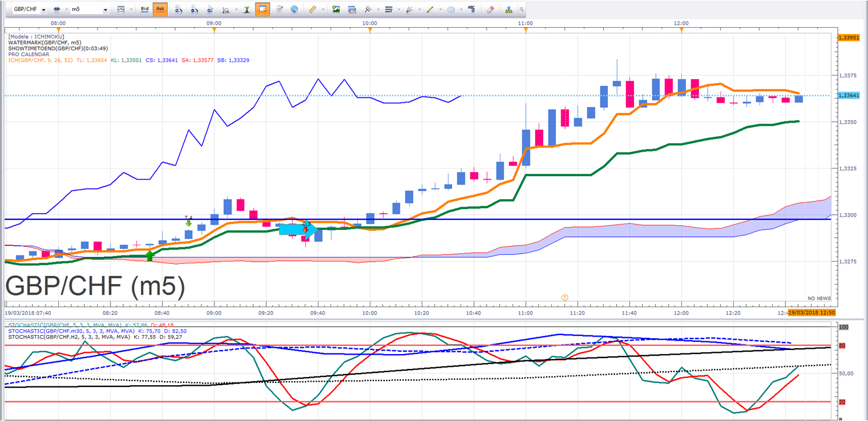Click the chain link chart icon

(57, 10)
